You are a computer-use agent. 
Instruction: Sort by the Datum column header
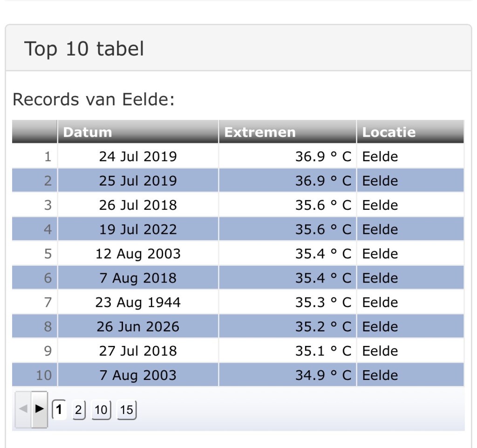click(x=138, y=132)
